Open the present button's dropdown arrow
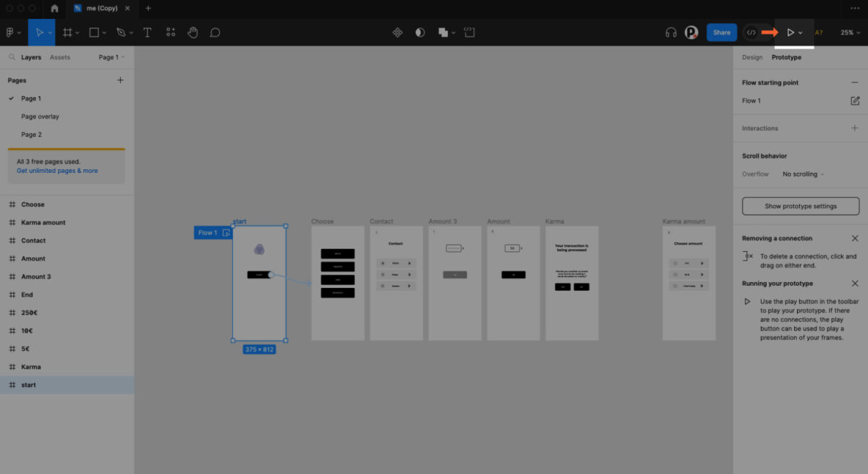The image size is (868, 474). [800, 32]
